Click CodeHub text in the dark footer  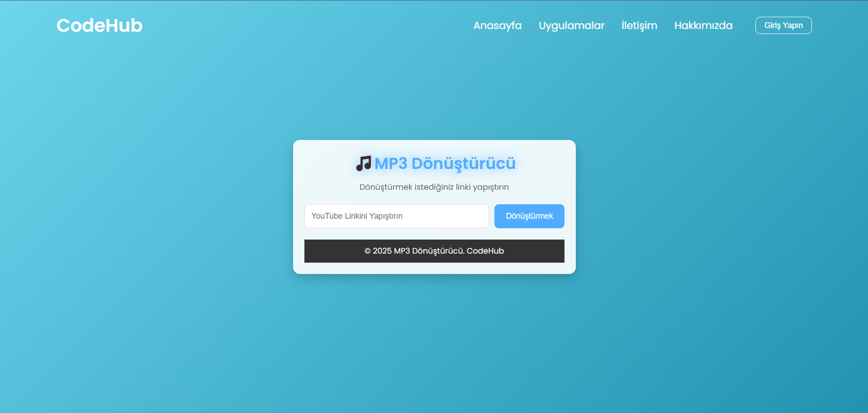tap(485, 251)
